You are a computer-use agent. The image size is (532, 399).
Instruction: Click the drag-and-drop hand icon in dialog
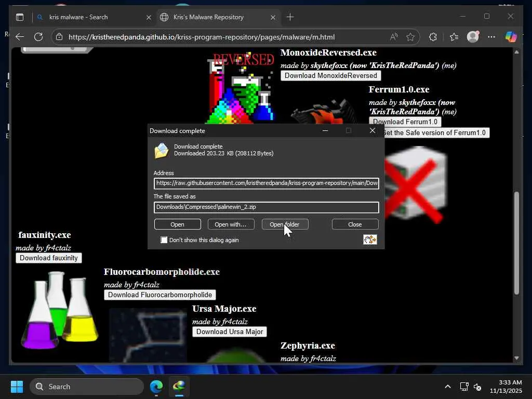click(370, 240)
